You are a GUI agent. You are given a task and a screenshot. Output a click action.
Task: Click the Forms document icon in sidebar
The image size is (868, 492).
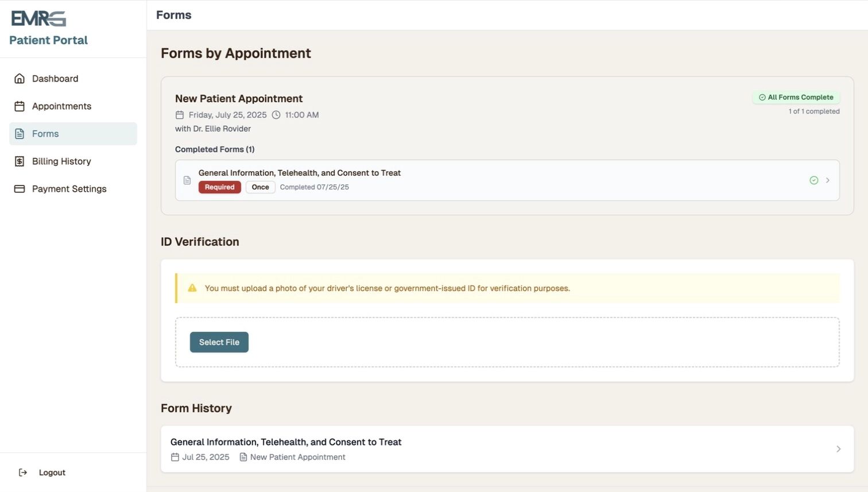point(20,134)
